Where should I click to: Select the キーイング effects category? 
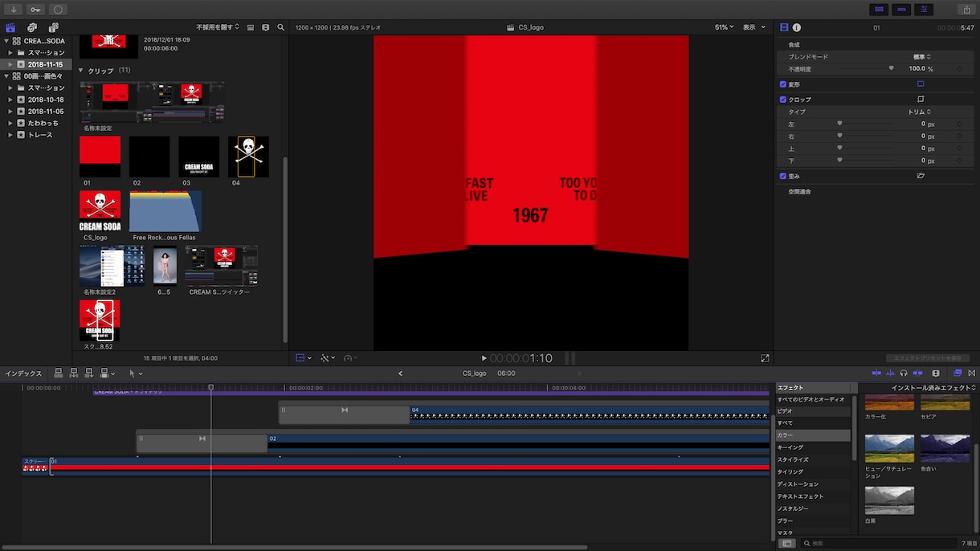[x=813, y=447]
